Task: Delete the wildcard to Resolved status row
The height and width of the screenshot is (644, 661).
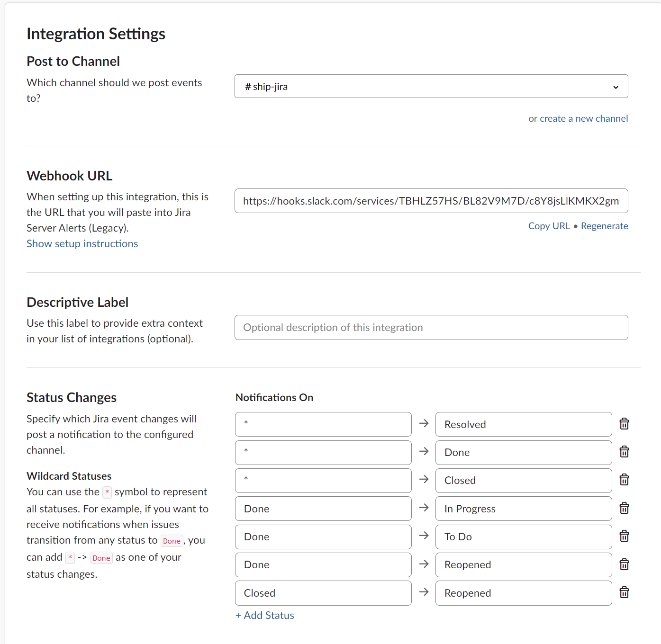Action: point(624,424)
